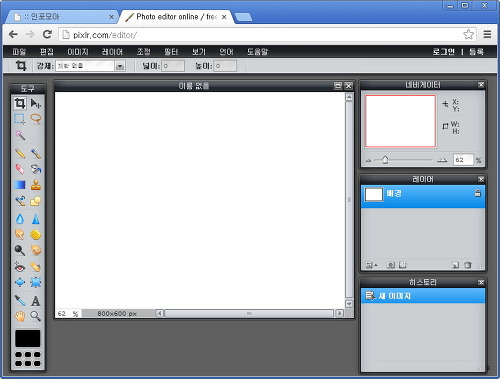Image resolution: width=500 pixels, height=379 pixels.
Task: Expand the crop constraint dropdown
Action: pyautogui.click(x=120, y=66)
